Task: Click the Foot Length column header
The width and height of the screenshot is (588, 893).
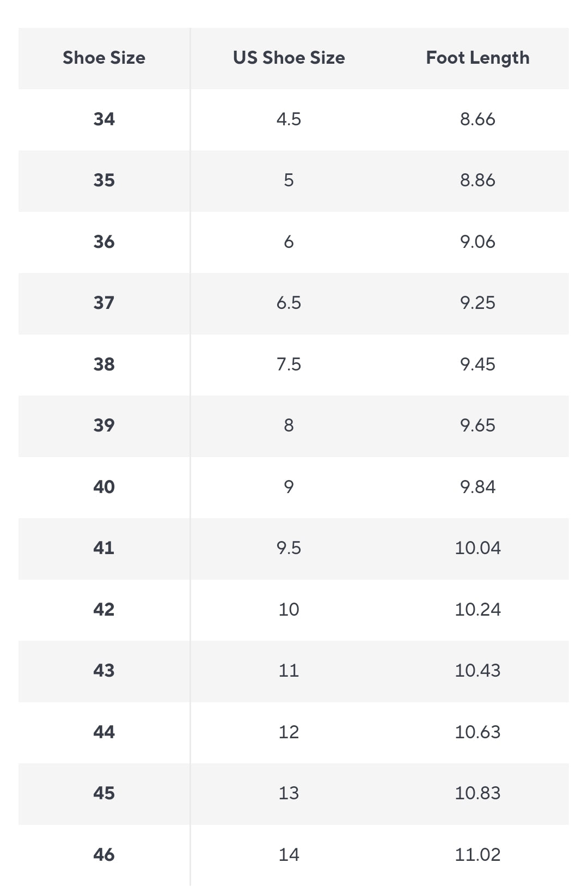Action: [477, 58]
